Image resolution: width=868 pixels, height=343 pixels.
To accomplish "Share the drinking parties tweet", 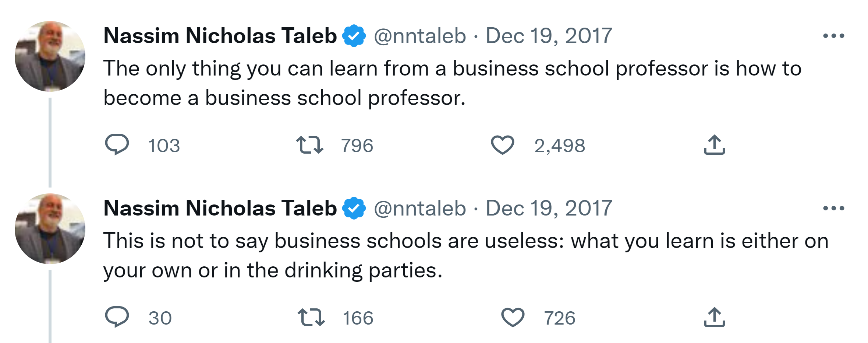I will click(x=714, y=317).
